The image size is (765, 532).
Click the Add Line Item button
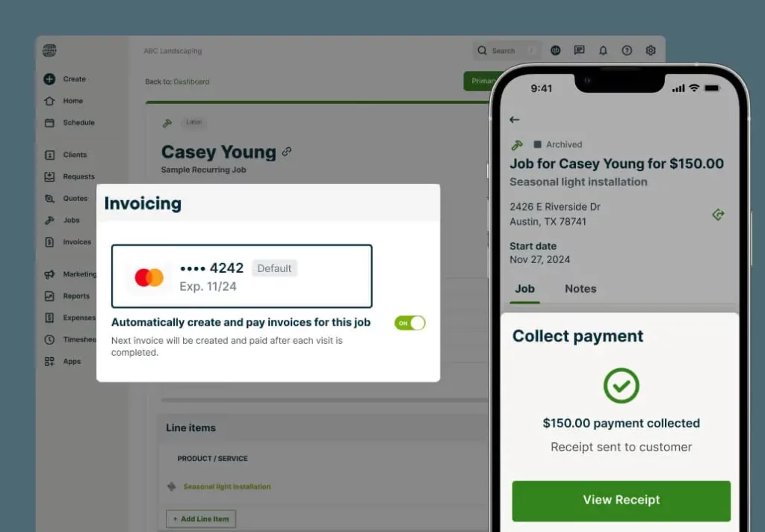point(201,519)
